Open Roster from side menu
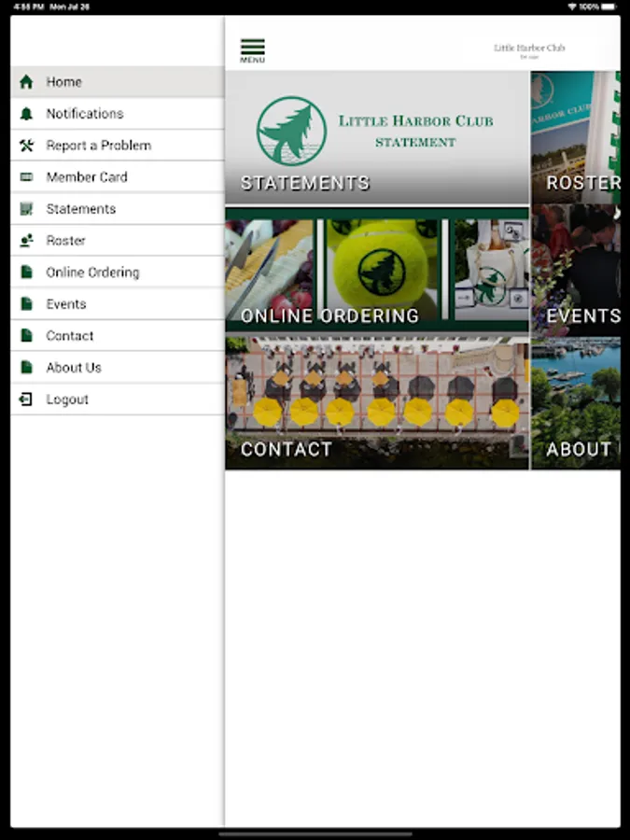The image size is (630, 840). (x=118, y=241)
